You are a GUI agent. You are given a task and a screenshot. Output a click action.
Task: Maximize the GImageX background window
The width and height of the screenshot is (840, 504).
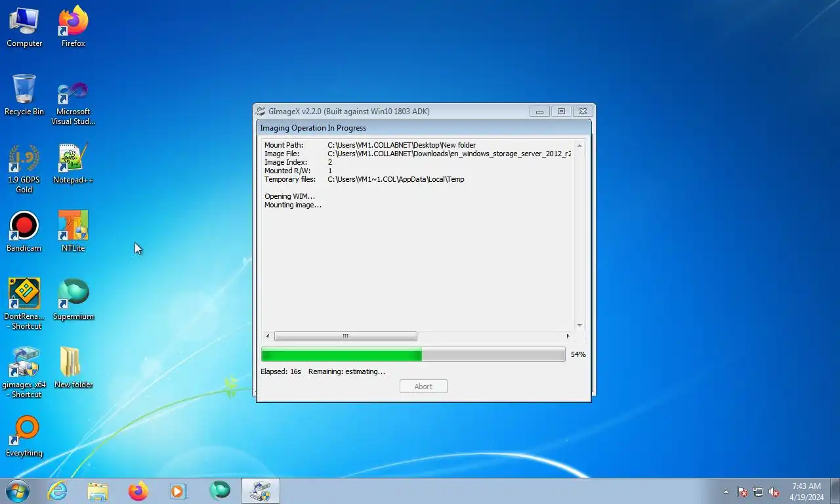coord(561,112)
